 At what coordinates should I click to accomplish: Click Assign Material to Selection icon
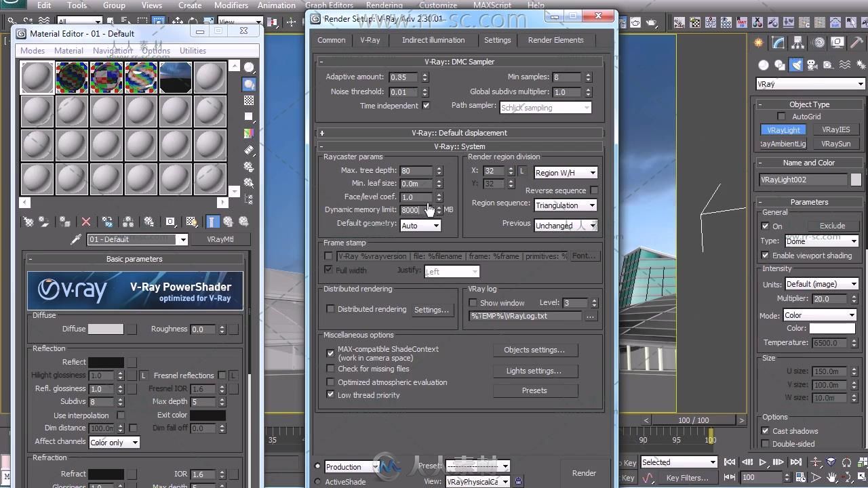click(64, 222)
